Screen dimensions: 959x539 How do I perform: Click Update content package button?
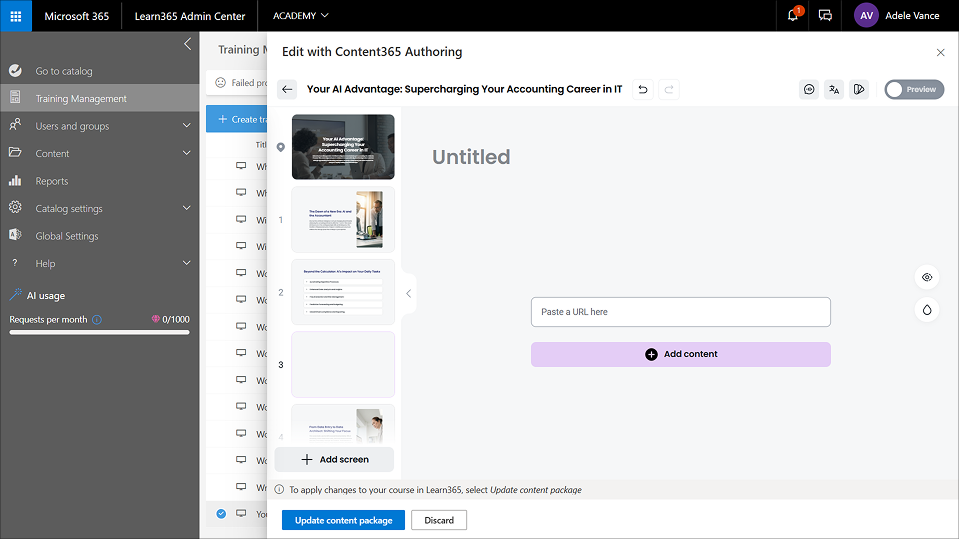point(343,520)
